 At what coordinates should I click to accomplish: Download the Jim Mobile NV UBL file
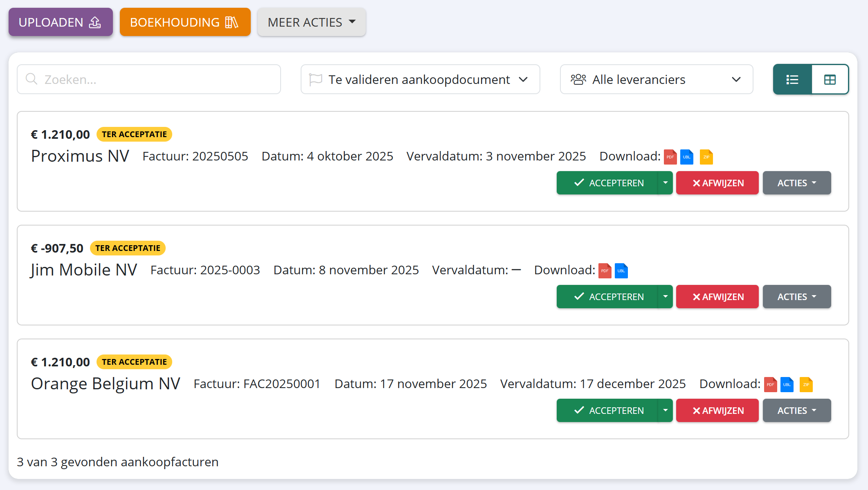621,271
